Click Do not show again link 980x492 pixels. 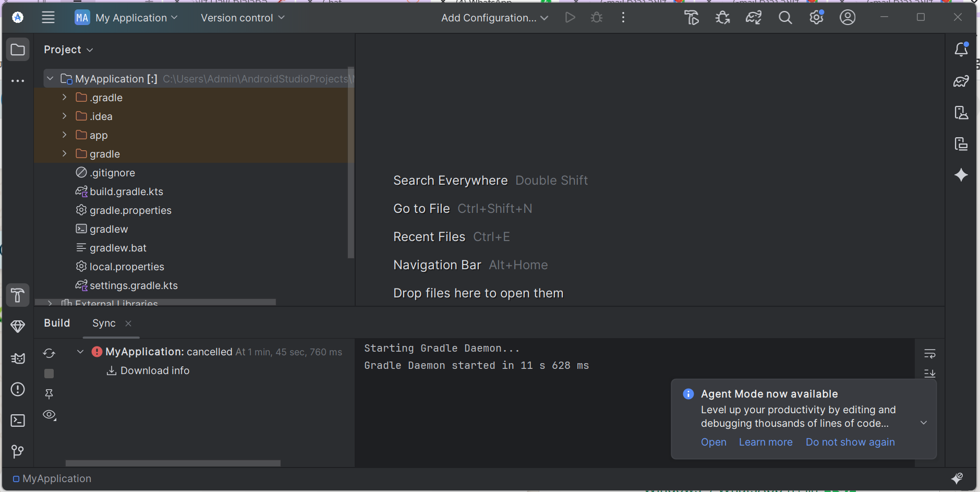(x=850, y=442)
